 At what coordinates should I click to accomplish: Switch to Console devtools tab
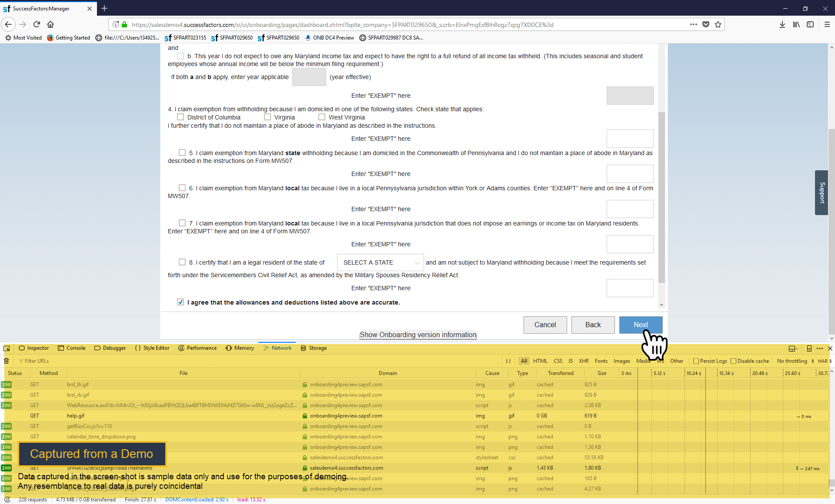(x=72, y=348)
